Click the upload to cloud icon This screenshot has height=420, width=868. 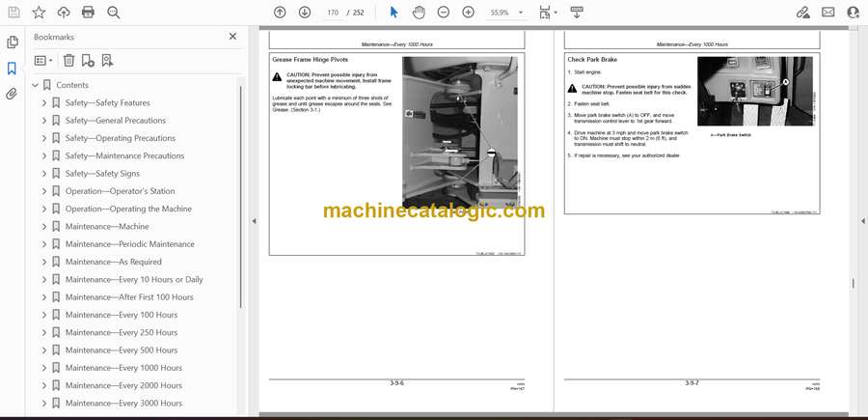64,13
